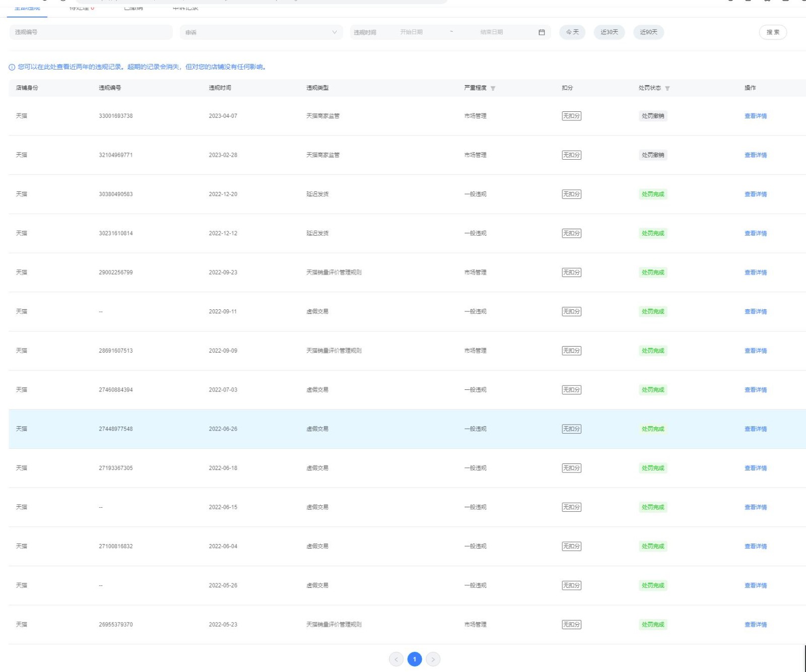View details for violation 29002256799
This screenshot has width=806, height=672.
click(x=756, y=273)
